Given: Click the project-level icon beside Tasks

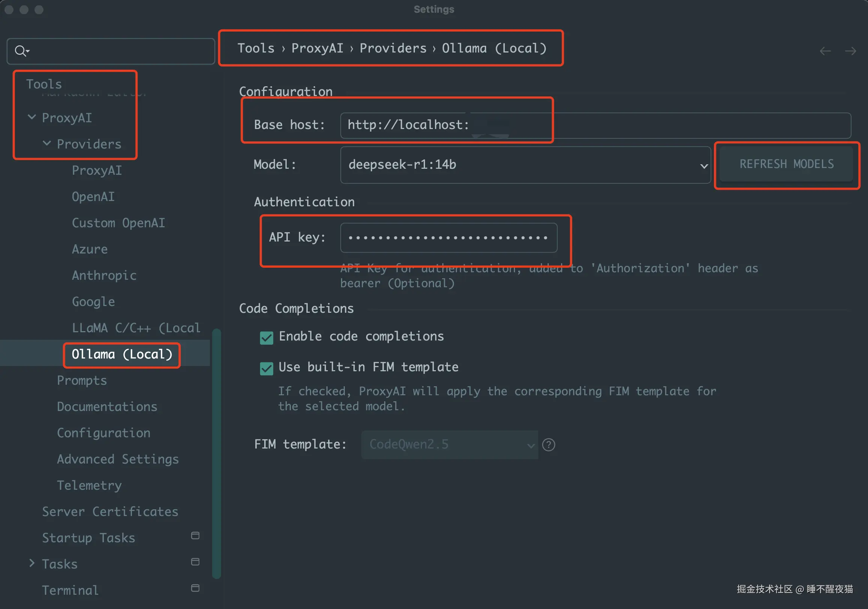Looking at the screenshot, I should tap(195, 562).
